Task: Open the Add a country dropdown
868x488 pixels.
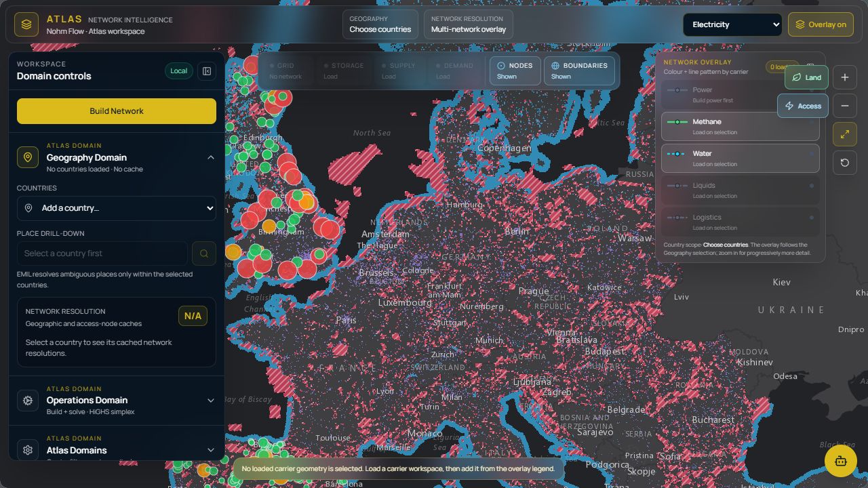Action: point(117,208)
